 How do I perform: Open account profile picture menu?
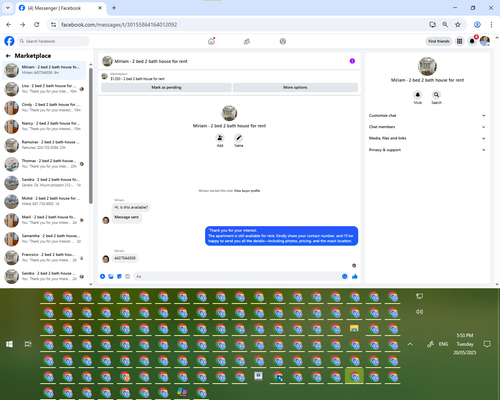[485, 41]
